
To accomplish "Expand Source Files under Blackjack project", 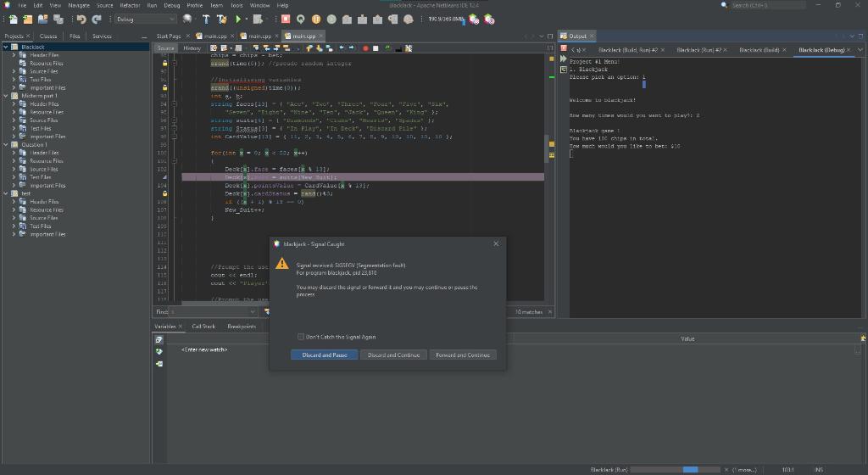I will (14, 71).
